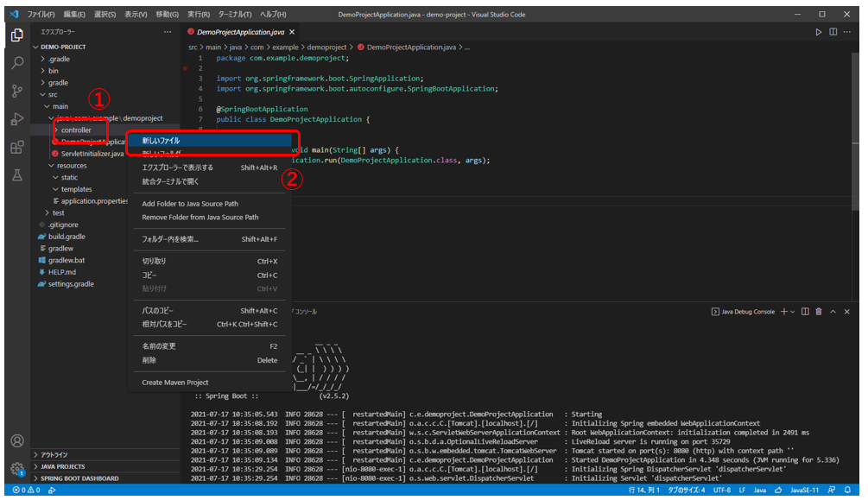Click UTF-8 encoding in status bar
Viewport: 868px width, 500px height.
point(722,490)
